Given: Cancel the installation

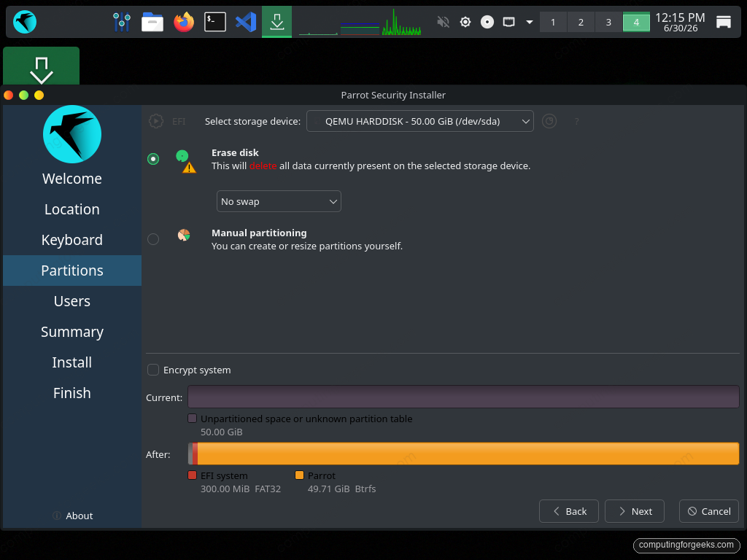Looking at the screenshot, I should (709, 511).
